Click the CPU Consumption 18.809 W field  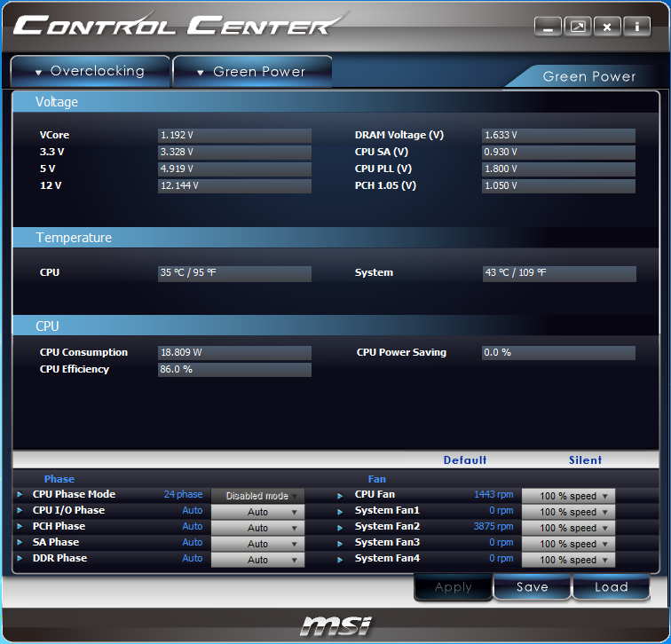click(x=234, y=353)
